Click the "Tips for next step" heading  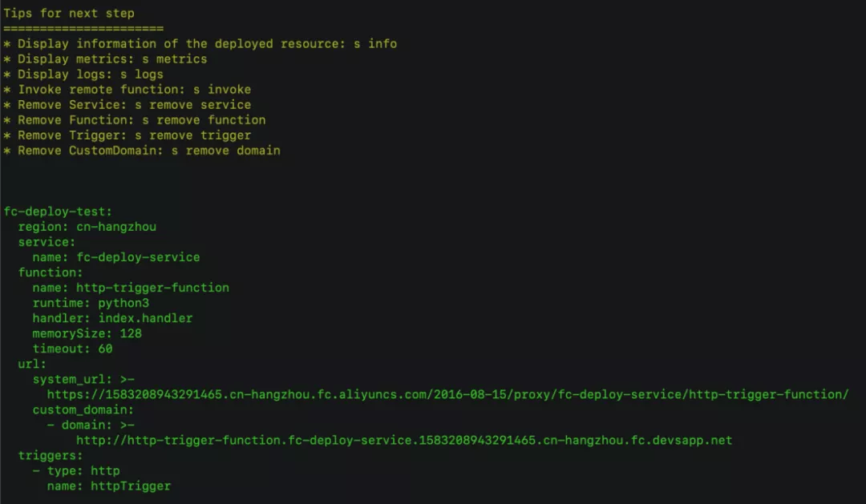(69, 14)
